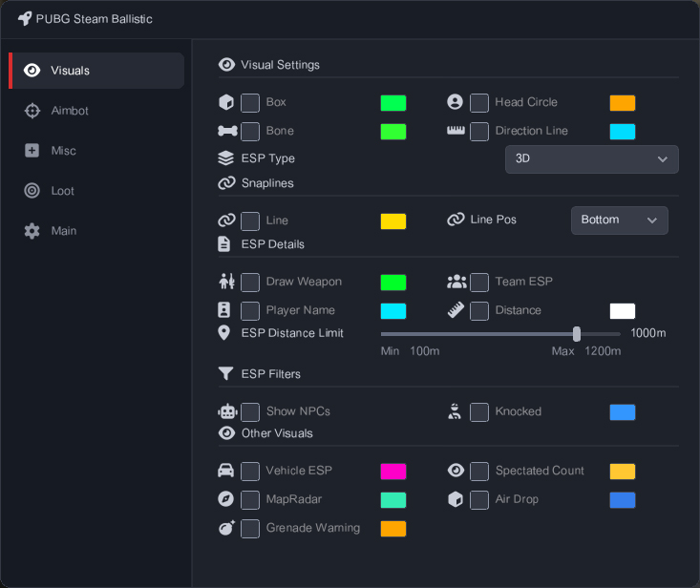Click the cube icon next to Box
Viewport: 700px width, 588px height.
(226, 102)
